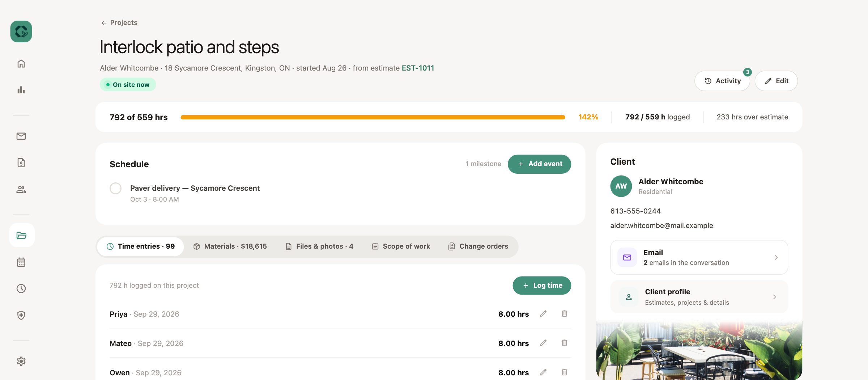
Task: Click the AW client avatar
Action: pos(621,186)
